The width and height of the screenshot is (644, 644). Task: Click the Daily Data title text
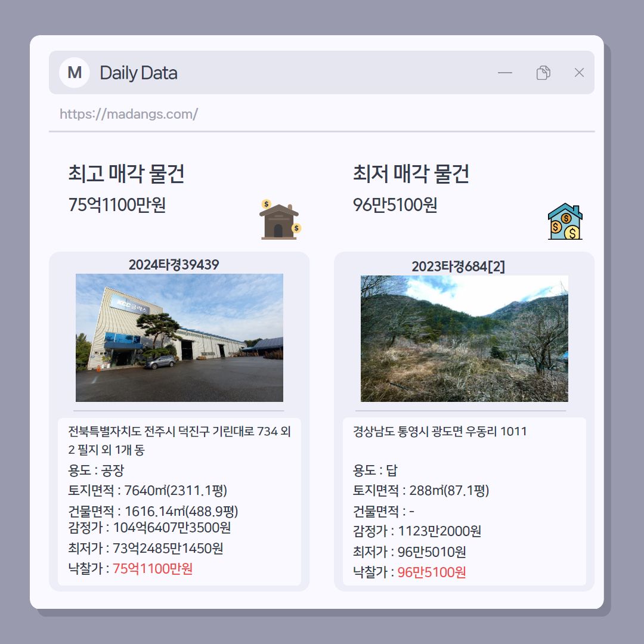(x=139, y=73)
